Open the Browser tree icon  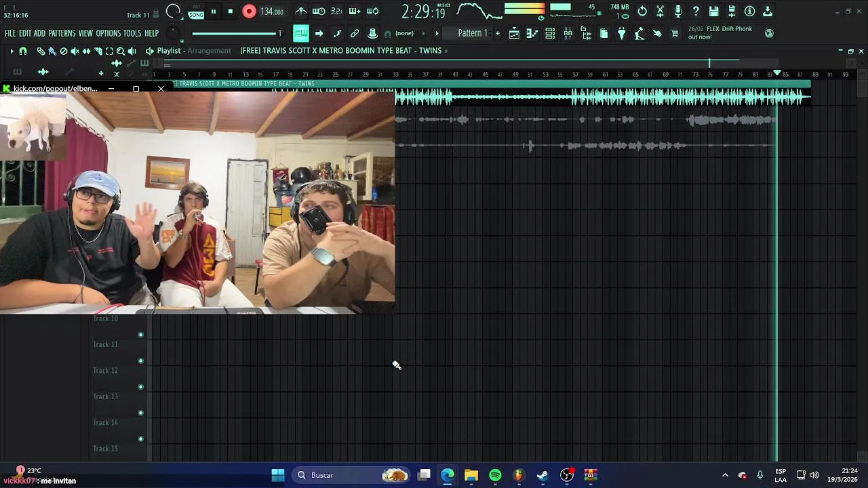[x=586, y=33]
